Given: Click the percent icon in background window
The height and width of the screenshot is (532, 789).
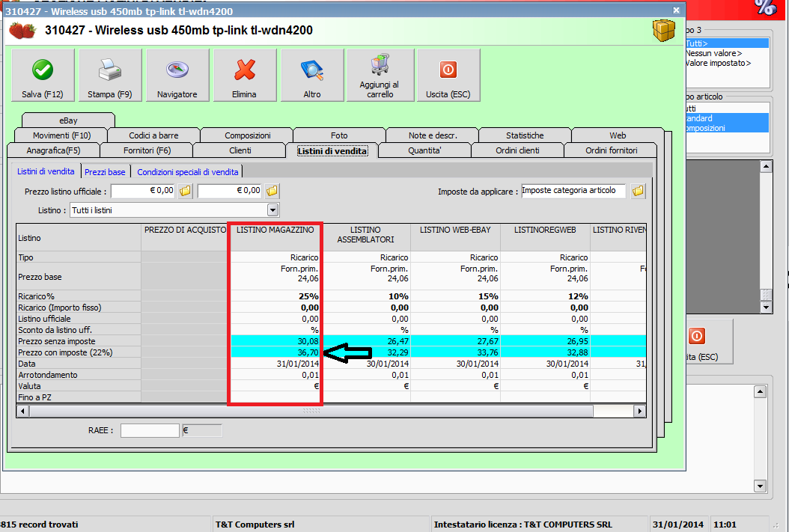Looking at the screenshot, I should tap(765, 7).
